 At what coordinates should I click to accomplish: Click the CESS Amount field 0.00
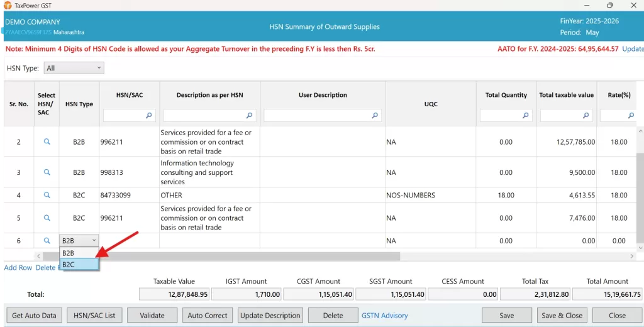[x=463, y=294]
